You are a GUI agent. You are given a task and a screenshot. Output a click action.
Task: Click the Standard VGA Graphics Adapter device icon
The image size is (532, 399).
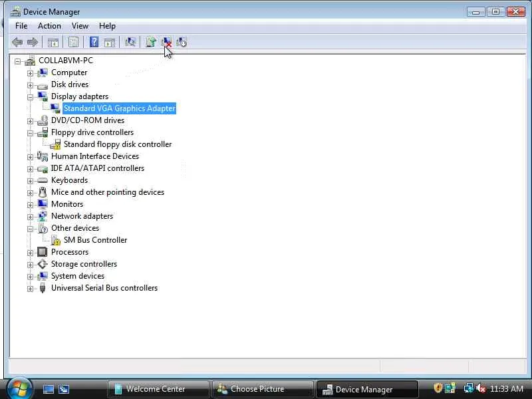pos(55,108)
